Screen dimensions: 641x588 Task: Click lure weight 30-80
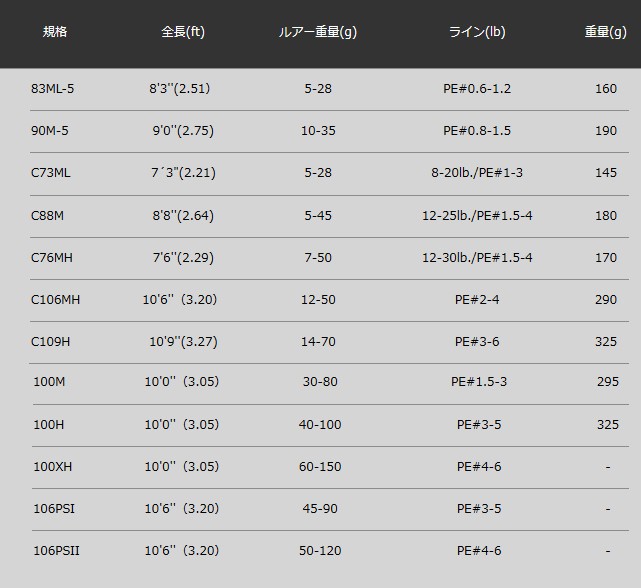pos(320,382)
